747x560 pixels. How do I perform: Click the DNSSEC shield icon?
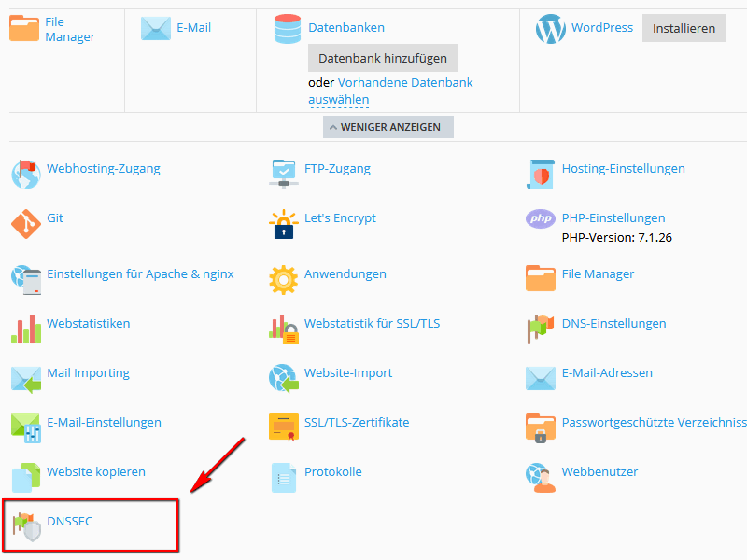pos(26,527)
